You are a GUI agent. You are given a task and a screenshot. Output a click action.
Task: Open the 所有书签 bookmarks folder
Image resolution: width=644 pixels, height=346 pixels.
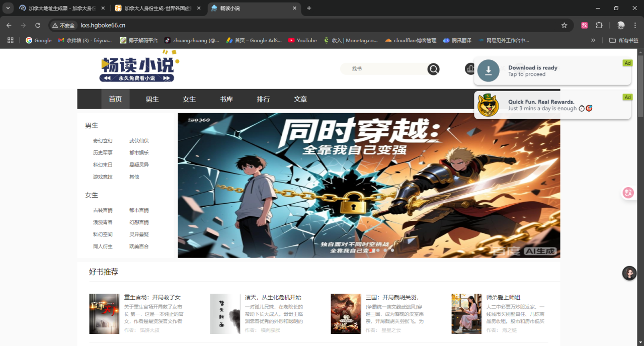click(x=622, y=40)
